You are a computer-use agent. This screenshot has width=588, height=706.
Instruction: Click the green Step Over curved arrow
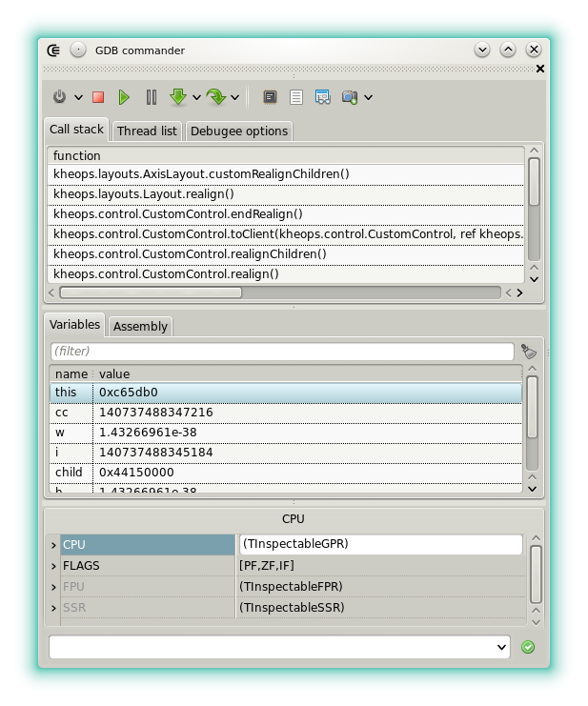coord(214,97)
